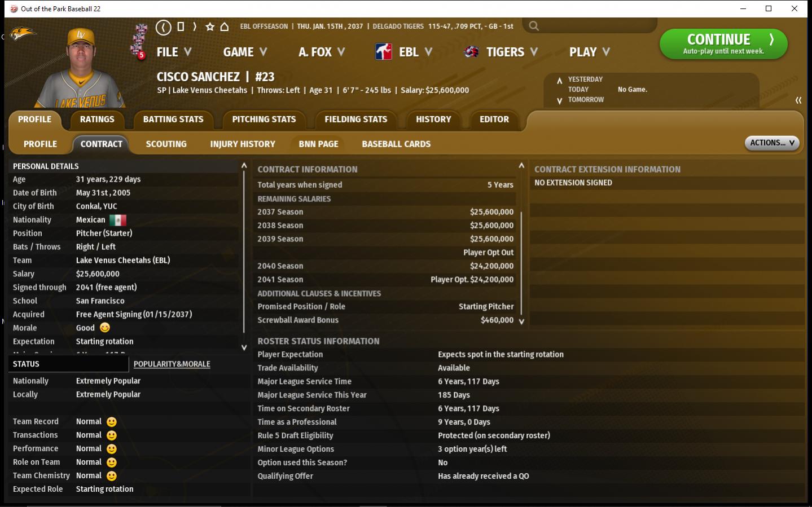Open the PITCHING STATS tab

point(264,120)
